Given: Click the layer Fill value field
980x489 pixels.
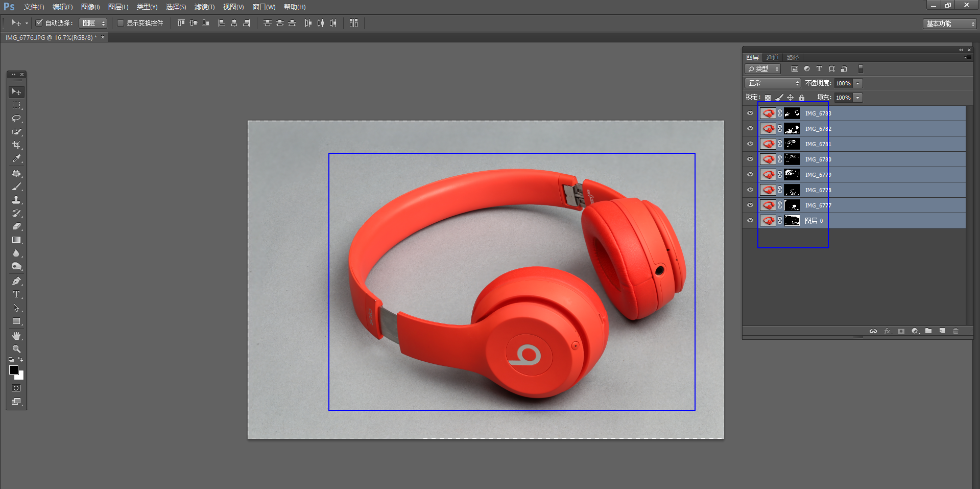Looking at the screenshot, I should coord(844,98).
